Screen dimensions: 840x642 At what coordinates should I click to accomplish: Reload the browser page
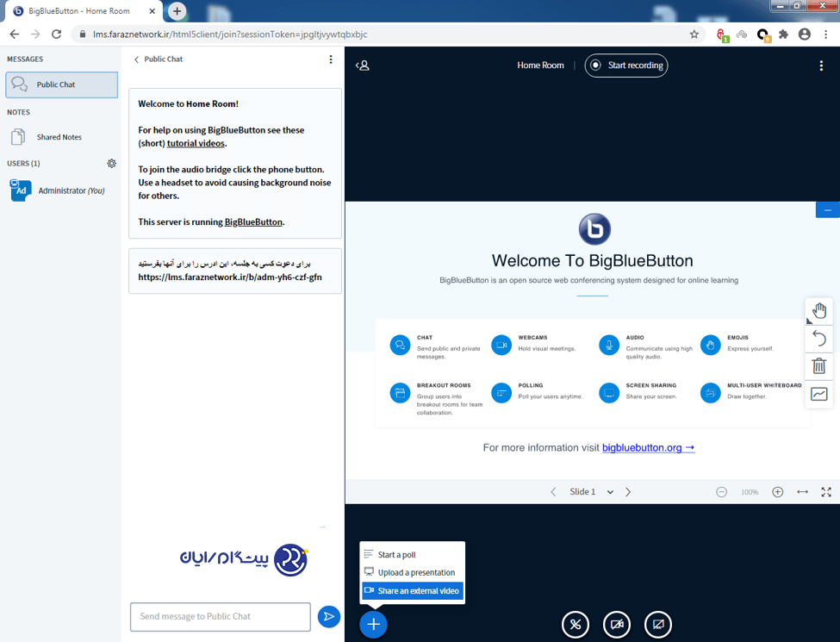pos(56,34)
